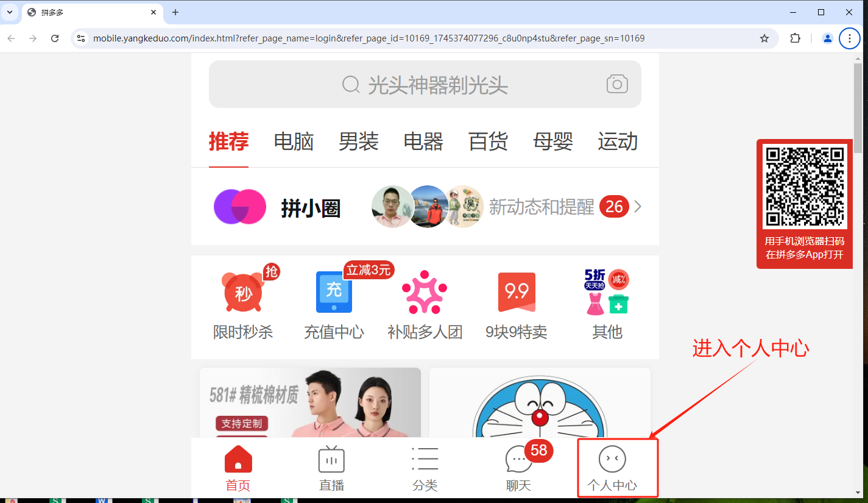Open 个人中心 personal center

(x=612, y=468)
